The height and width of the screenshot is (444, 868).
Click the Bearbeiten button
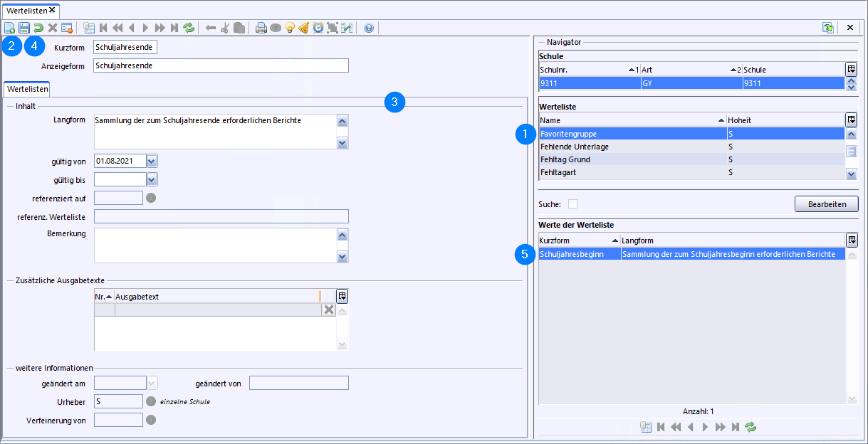[x=827, y=204]
